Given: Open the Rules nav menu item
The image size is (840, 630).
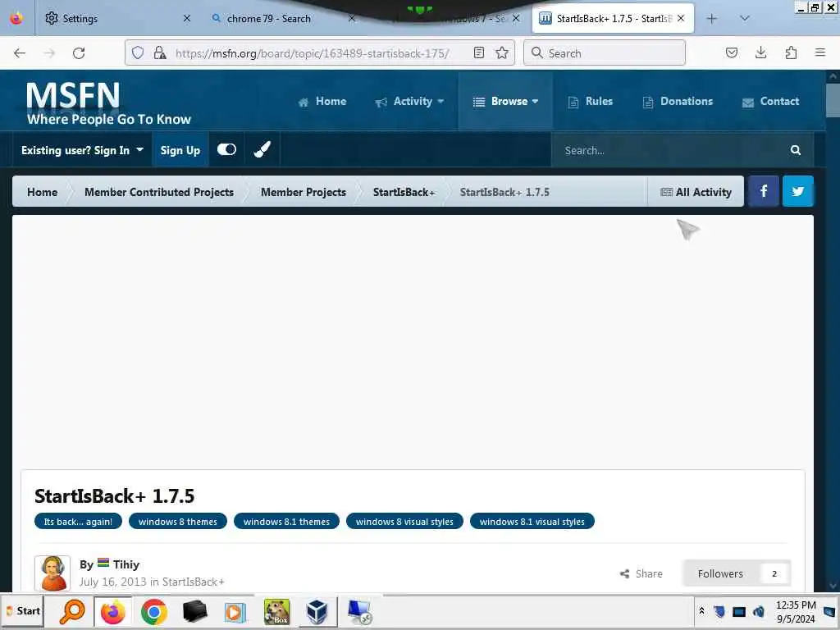Looking at the screenshot, I should point(591,101).
